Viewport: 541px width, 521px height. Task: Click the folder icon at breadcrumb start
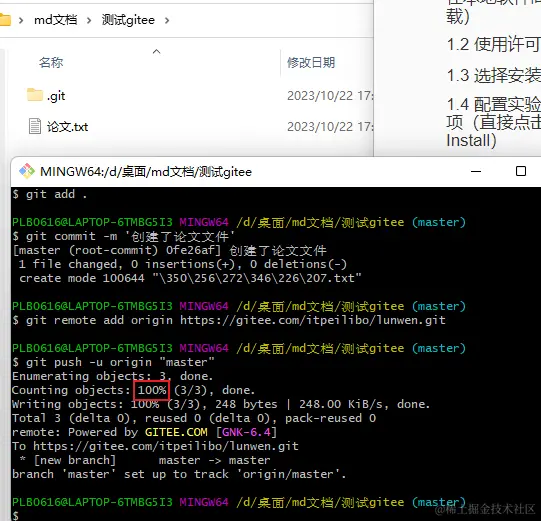point(5,20)
